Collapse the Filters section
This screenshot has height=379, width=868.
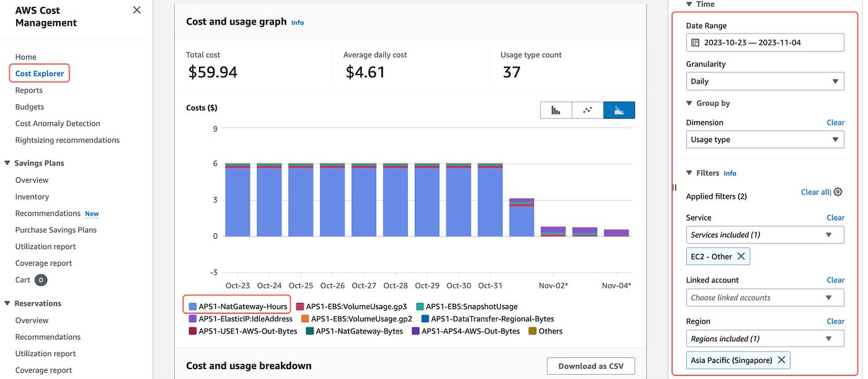coord(690,173)
